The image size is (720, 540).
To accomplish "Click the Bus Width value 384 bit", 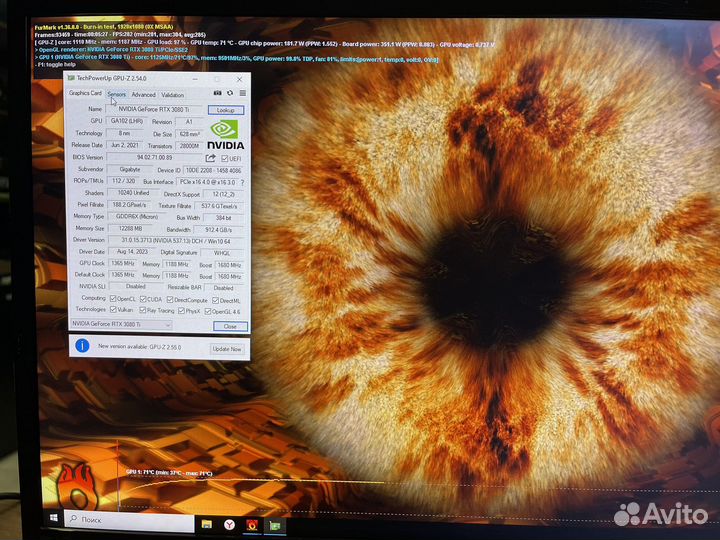I will [x=224, y=218].
